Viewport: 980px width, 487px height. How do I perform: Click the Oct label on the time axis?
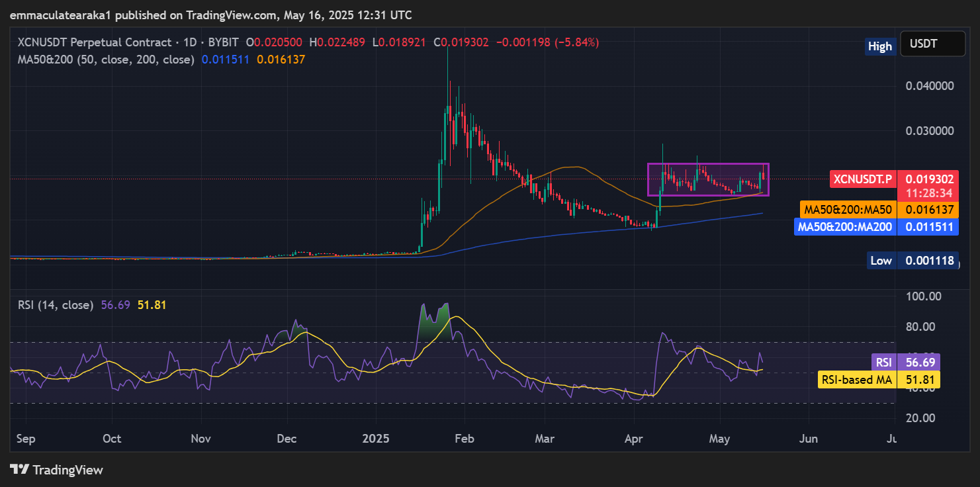click(x=112, y=439)
